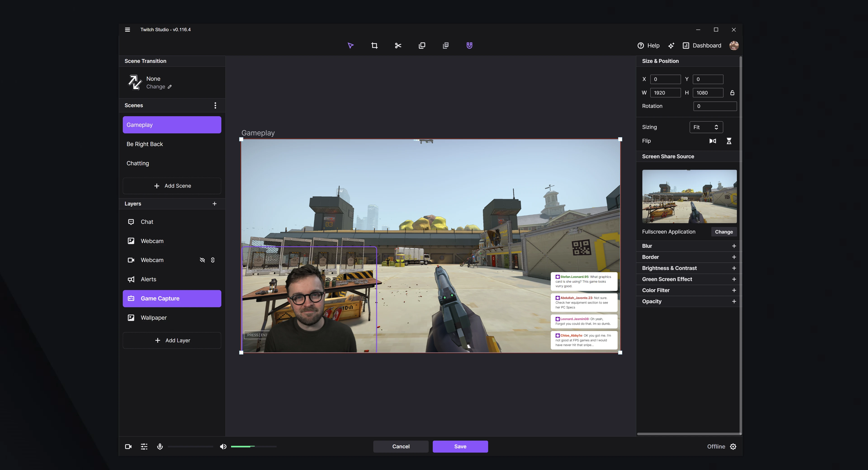Click the Save button

[x=460, y=446]
